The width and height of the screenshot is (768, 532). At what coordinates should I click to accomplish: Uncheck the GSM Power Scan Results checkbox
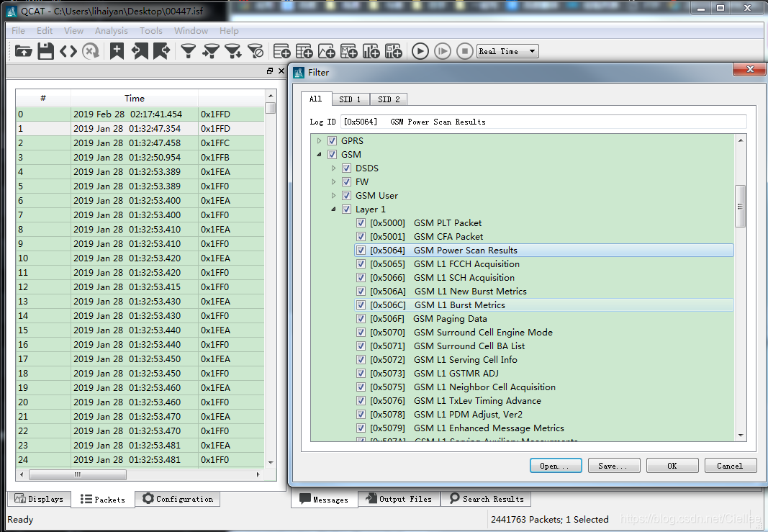click(x=361, y=251)
